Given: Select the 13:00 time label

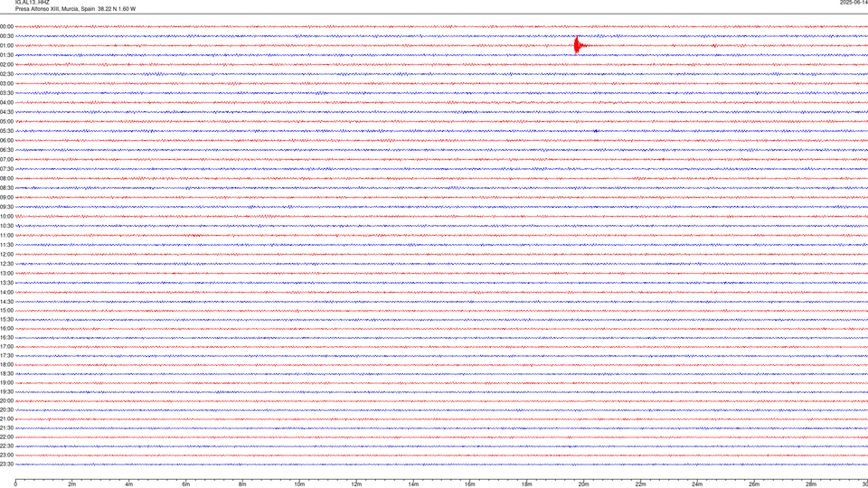Looking at the screenshot, I should 6,273.
